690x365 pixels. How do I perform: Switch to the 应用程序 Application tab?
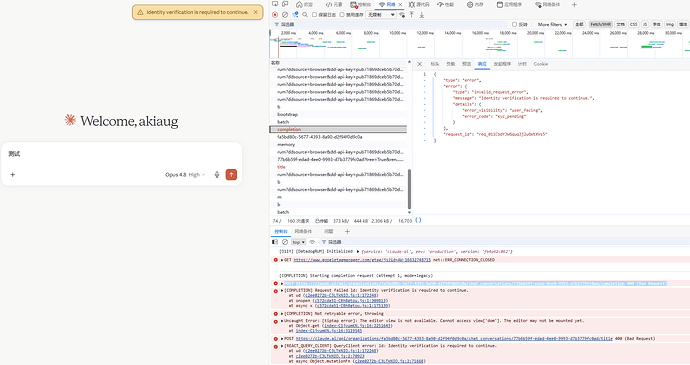pos(509,4)
